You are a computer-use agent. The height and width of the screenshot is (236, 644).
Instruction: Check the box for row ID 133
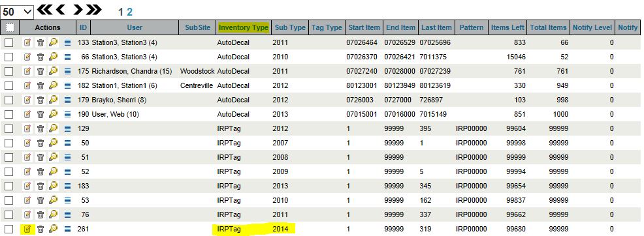9,42
